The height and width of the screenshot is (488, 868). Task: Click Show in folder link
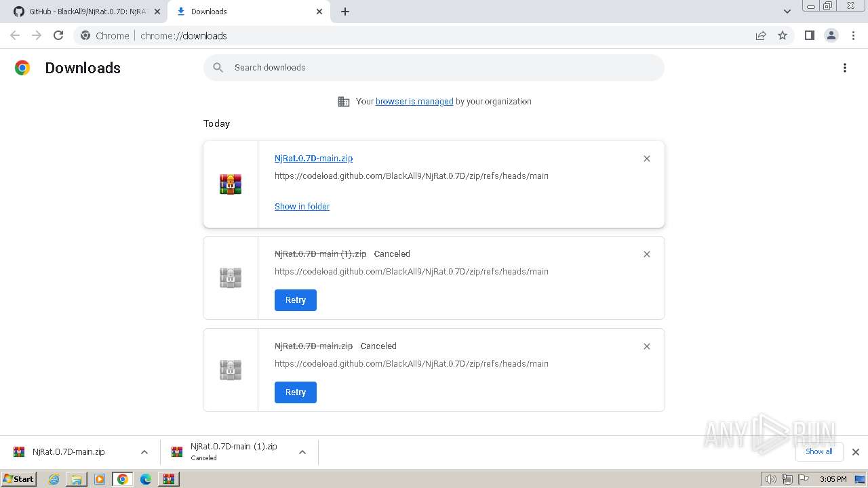pyautogui.click(x=302, y=206)
